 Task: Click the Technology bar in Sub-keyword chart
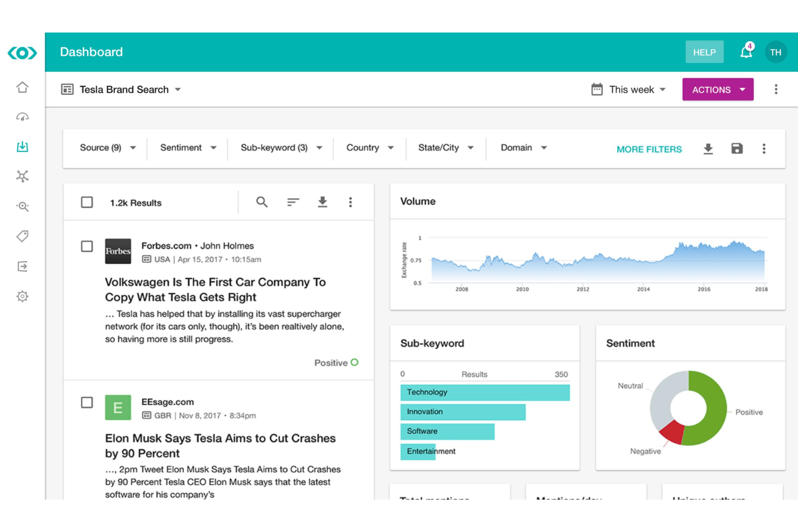485,392
